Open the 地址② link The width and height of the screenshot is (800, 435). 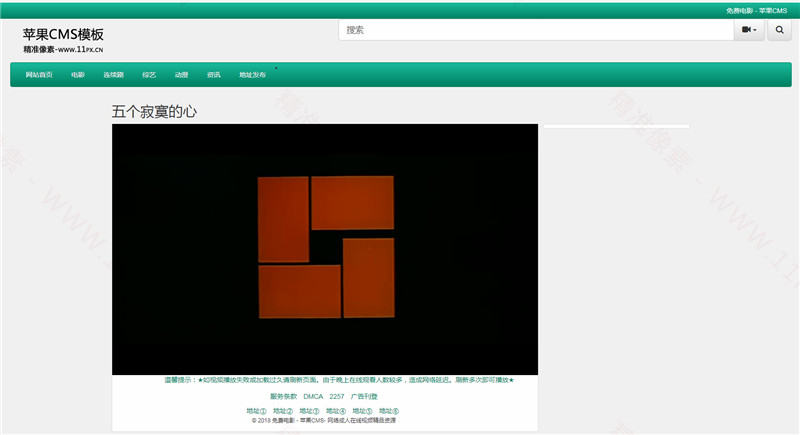tap(283, 411)
